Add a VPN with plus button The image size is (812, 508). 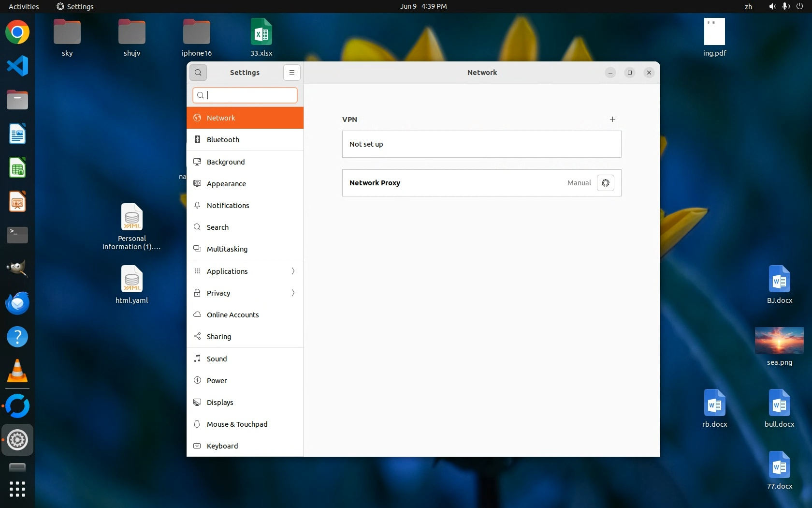[612, 119]
